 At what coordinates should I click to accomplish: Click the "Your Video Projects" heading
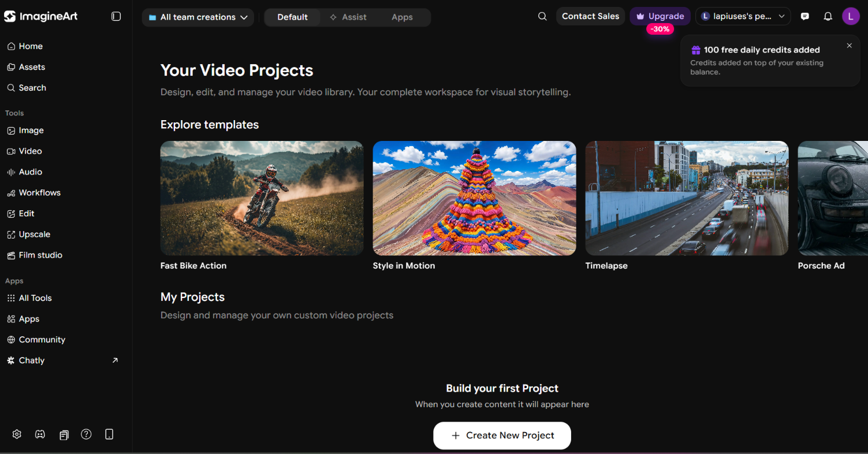pyautogui.click(x=237, y=70)
